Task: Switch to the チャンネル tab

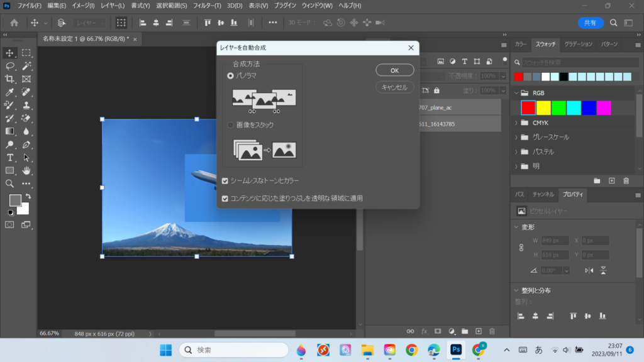Action: tap(543, 194)
